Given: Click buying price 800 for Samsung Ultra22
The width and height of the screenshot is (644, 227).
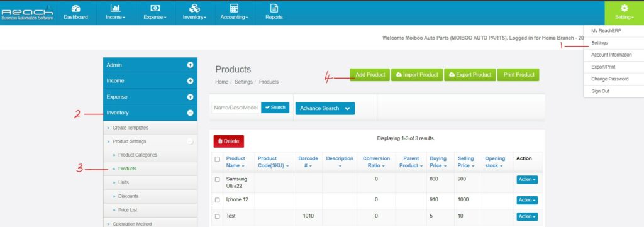Looking at the screenshot, I should coord(434,179).
